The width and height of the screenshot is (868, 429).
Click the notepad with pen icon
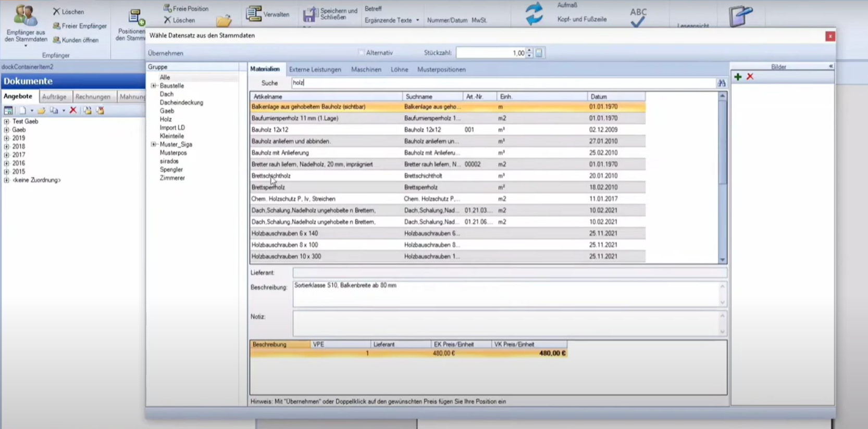[x=741, y=16]
